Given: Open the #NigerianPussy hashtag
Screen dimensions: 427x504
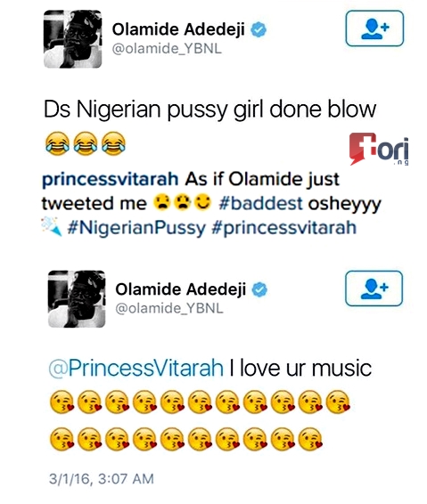Looking at the screenshot, I should click(x=136, y=228).
